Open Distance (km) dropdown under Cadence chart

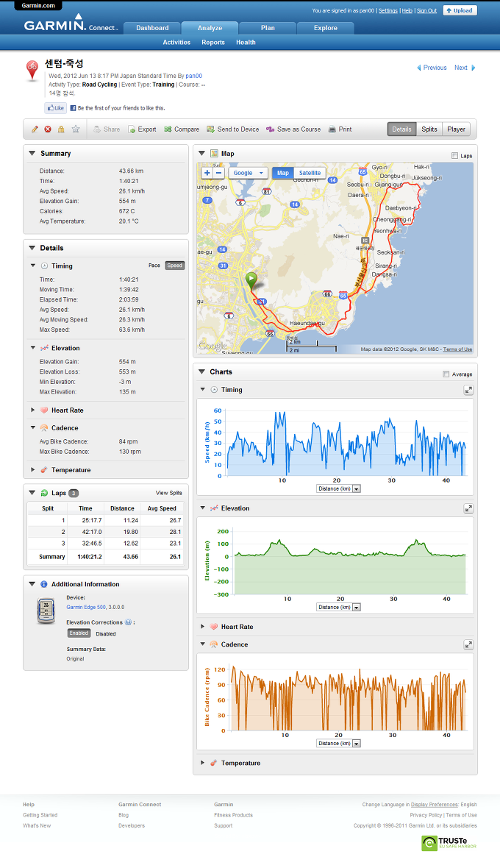pos(338,744)
